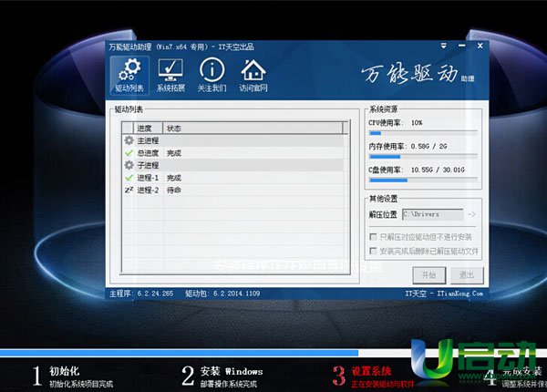Click the gear icon beside 主进程

pyautogui.click(x=129, y=140)
